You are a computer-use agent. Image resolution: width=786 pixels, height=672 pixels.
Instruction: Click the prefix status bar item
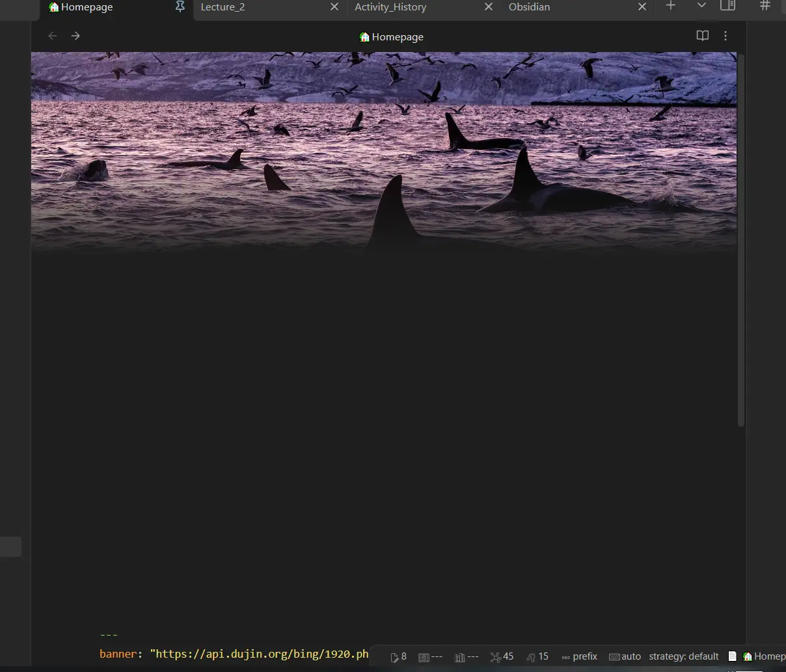[x=579, y=656]
